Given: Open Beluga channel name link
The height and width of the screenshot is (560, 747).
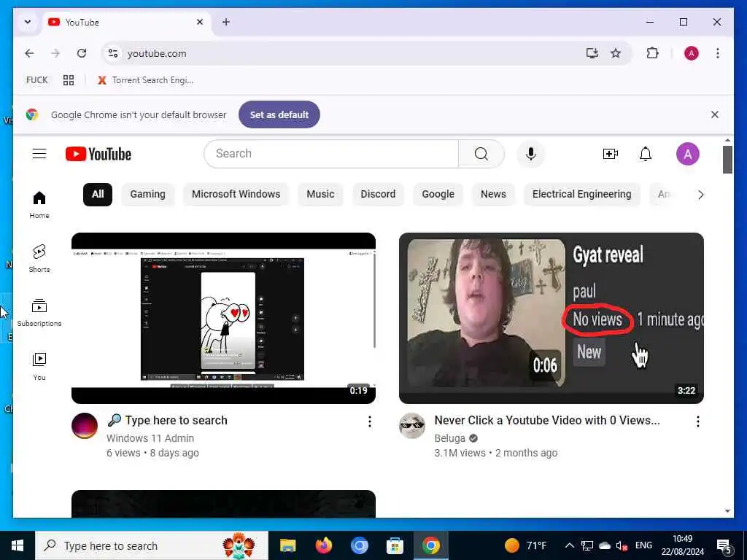Looking at the screenshot, I should pyautogui.click(x=449, y=438).
